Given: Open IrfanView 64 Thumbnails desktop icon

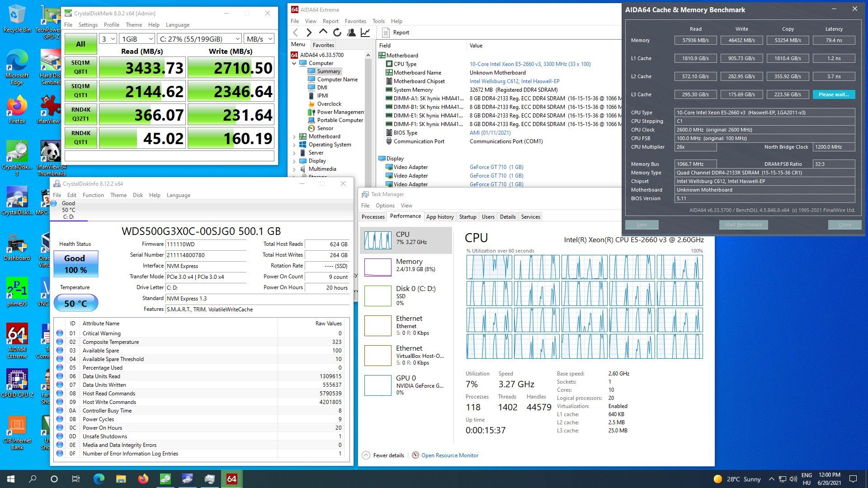Looking at the screenshot, I should [x=51, y=158].
